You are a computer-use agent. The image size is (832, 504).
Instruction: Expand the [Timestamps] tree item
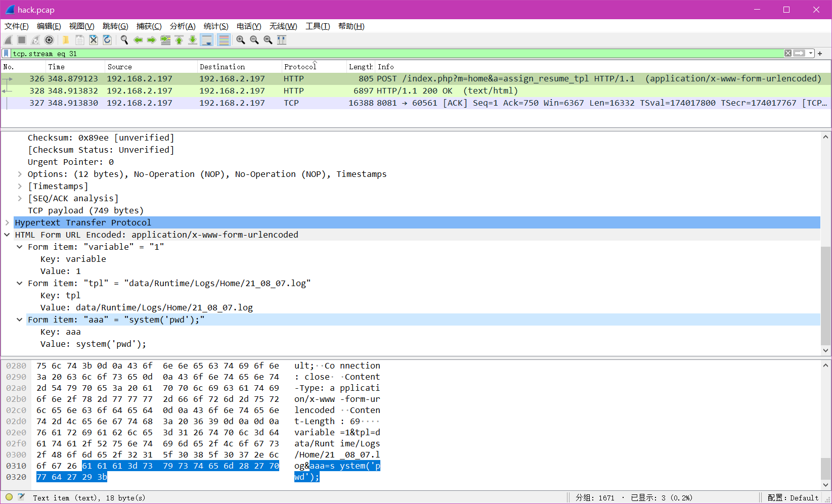(x=20, y=187)
